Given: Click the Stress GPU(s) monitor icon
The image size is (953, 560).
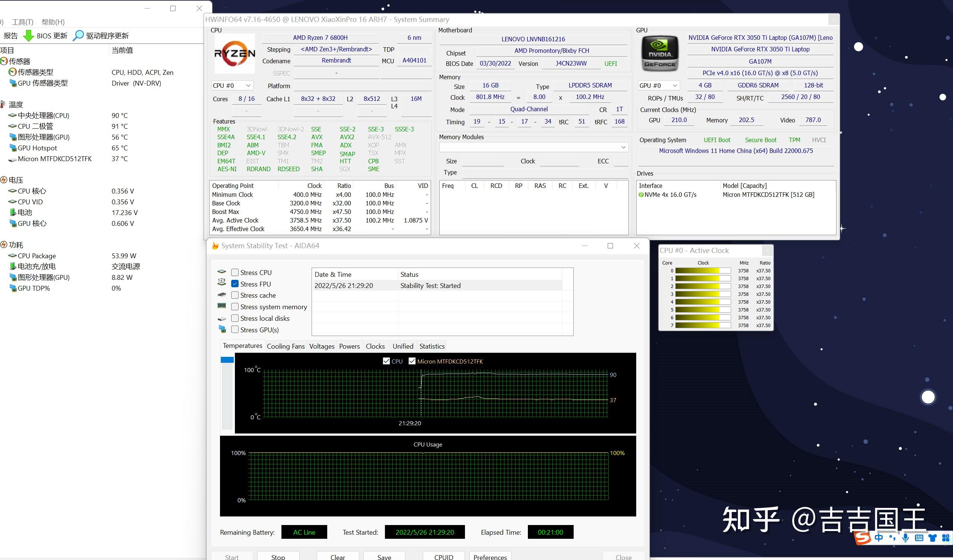Looking at the screenshot, I should pyautogui.click(x=222, y=329).
